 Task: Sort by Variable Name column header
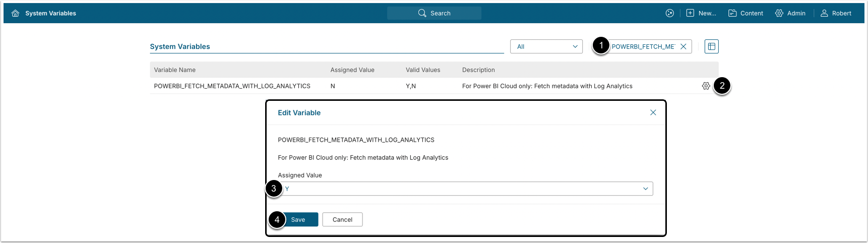click(175, 70)
